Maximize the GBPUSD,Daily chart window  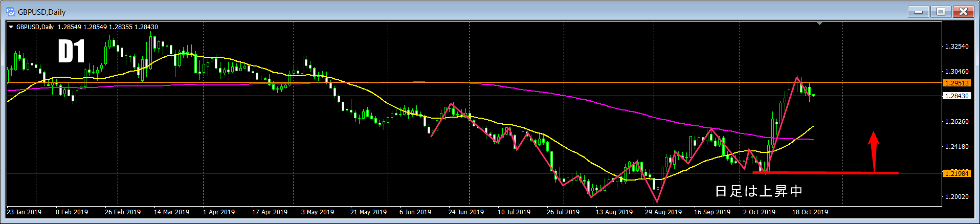941,11
